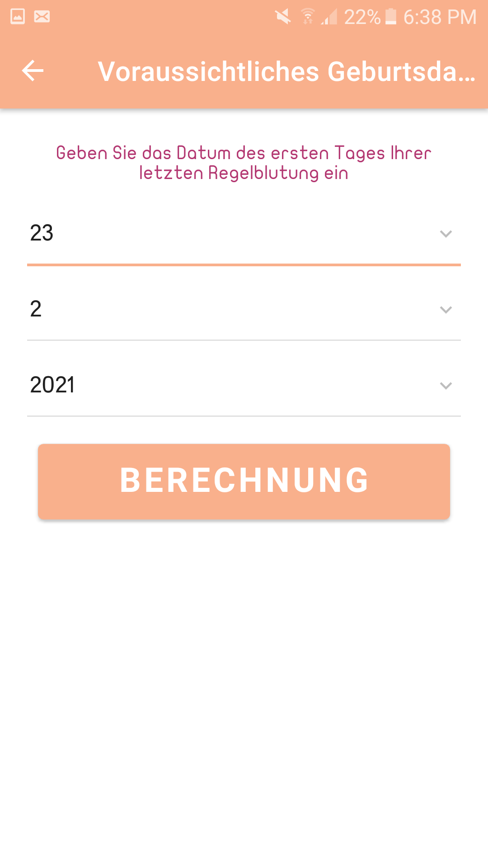Expand the day dropdown chevron
The width and height of the screenshot is (488, 868).
[x=446, y=234]
